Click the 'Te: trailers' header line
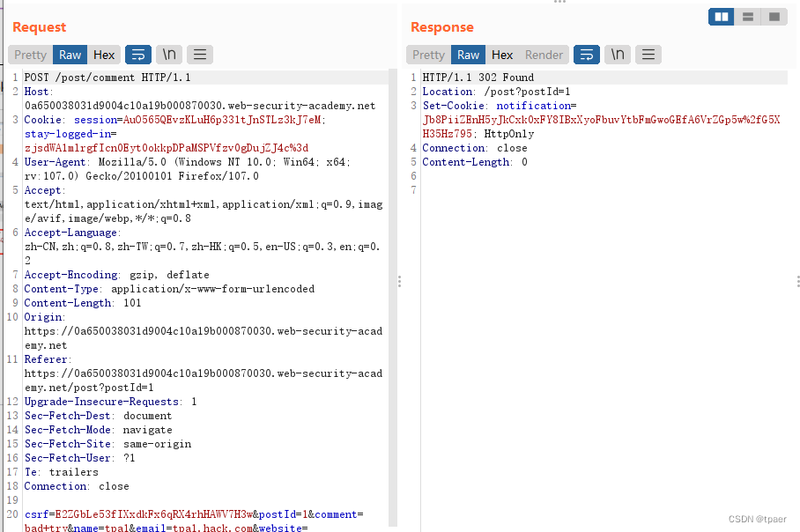Image resolution: width=800 pixels, height=532 pixels. [61, 472]
